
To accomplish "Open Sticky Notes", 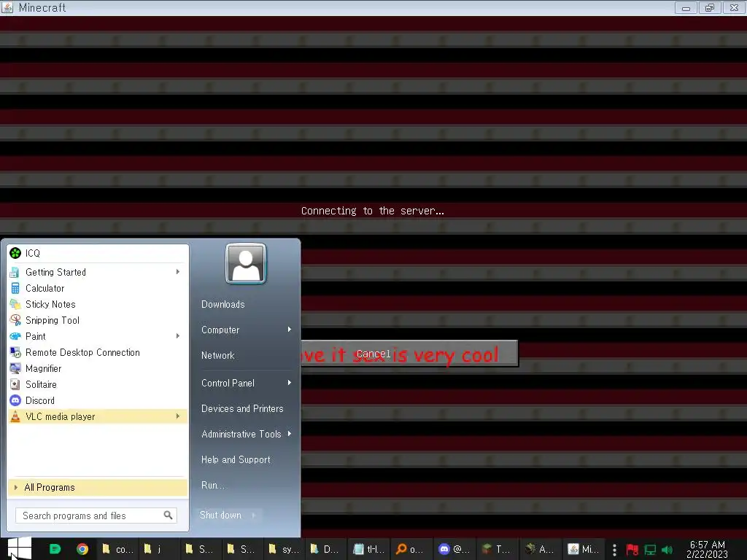I will click(98, 304).
